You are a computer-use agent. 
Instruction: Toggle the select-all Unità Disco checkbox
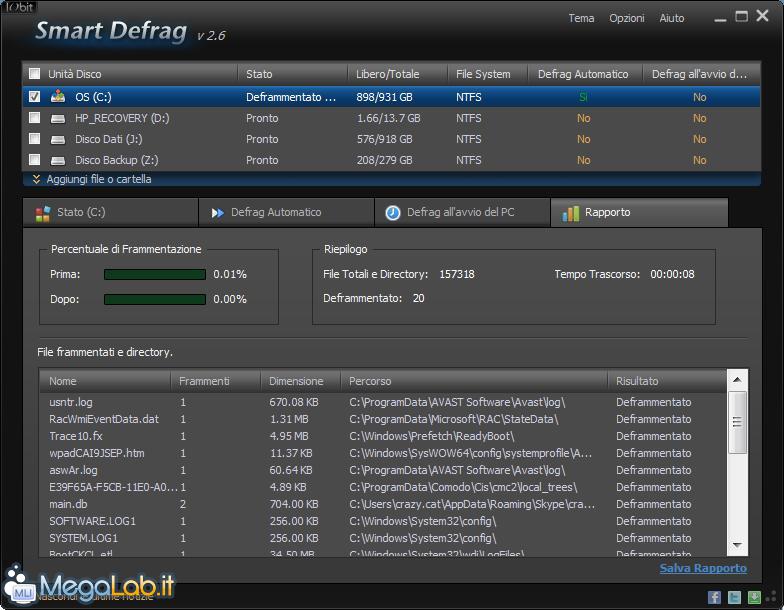(35, 74)
